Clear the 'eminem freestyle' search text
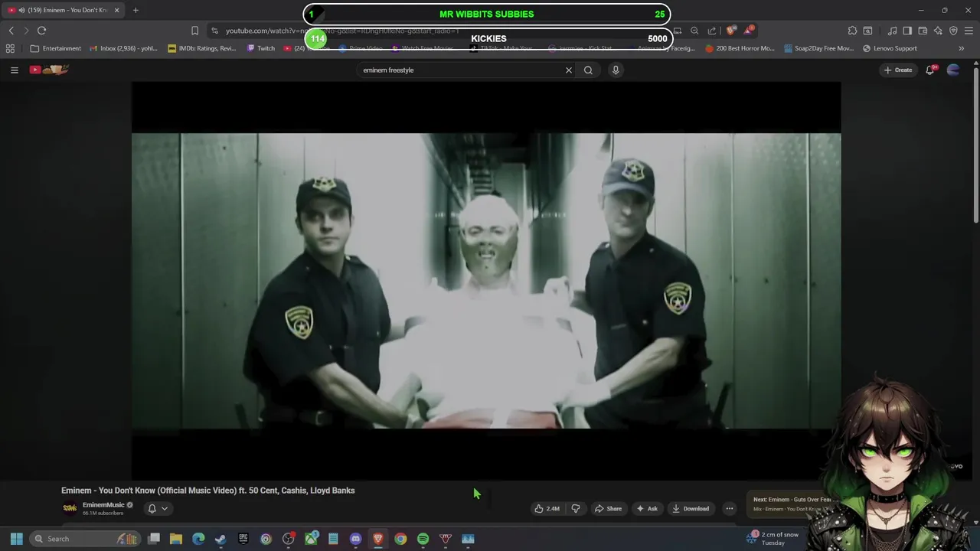Viewport: 980px width, 551px height. tap(568, 70)
